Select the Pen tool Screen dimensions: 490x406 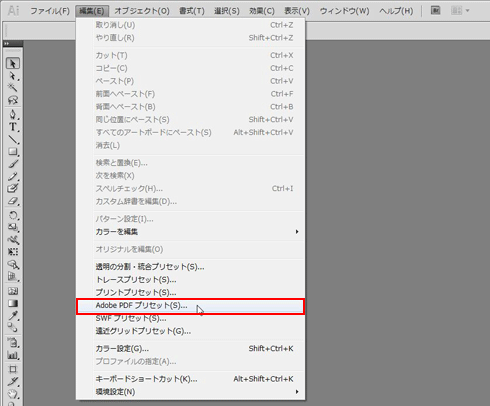tap(13, 115)
